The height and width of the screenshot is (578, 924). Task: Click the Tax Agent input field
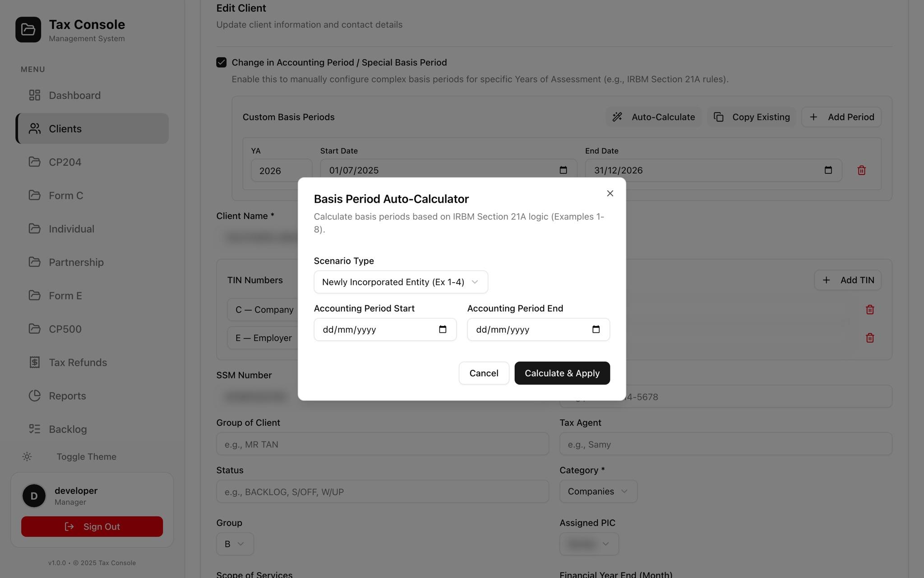click(x=725, y=444)
